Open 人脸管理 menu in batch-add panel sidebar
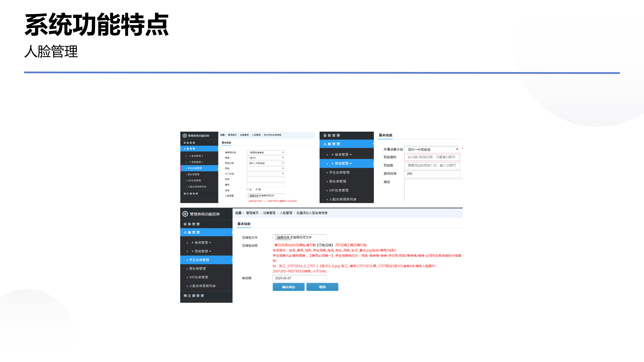644x362 pixels. 206,232
